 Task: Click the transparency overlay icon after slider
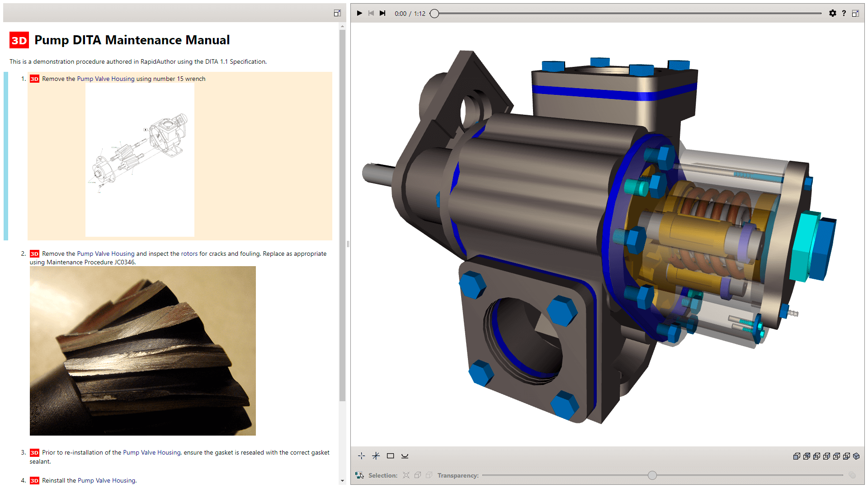[x=852, y=475]
